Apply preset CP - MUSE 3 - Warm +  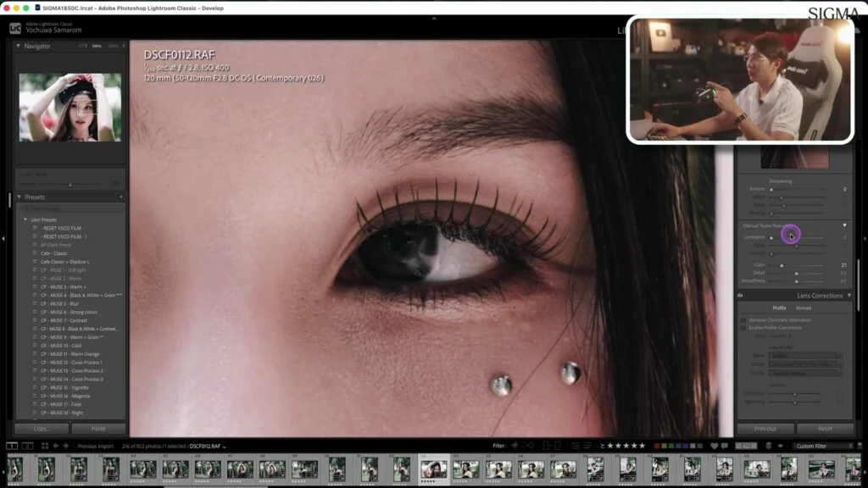pyautogui.click(x=63, y=286)
